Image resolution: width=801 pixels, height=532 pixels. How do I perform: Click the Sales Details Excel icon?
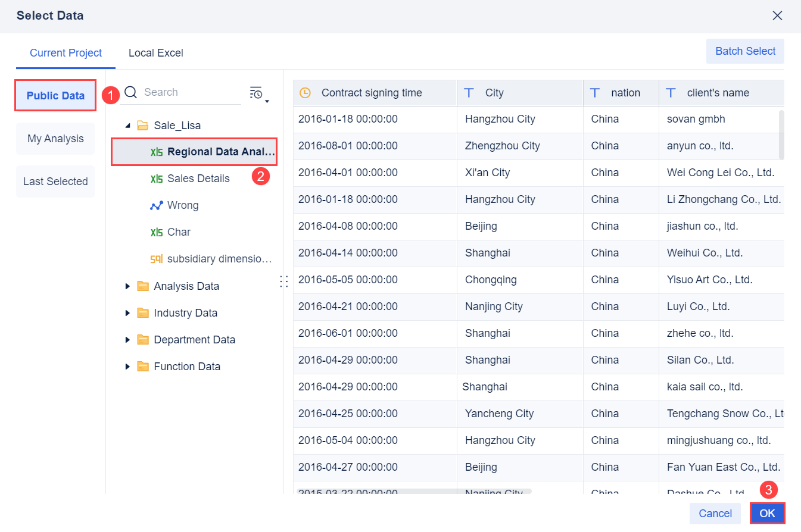click(157, 179)
